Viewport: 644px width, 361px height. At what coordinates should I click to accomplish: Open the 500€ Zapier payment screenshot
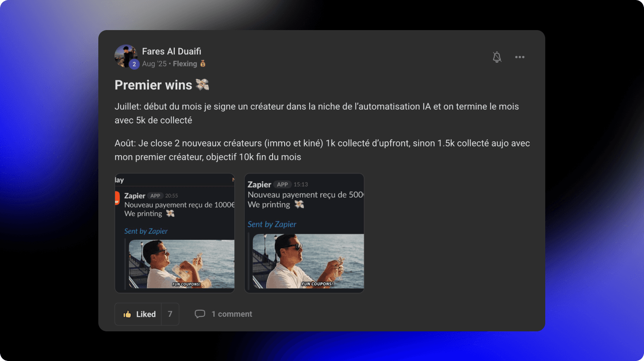tap(304, 233)
